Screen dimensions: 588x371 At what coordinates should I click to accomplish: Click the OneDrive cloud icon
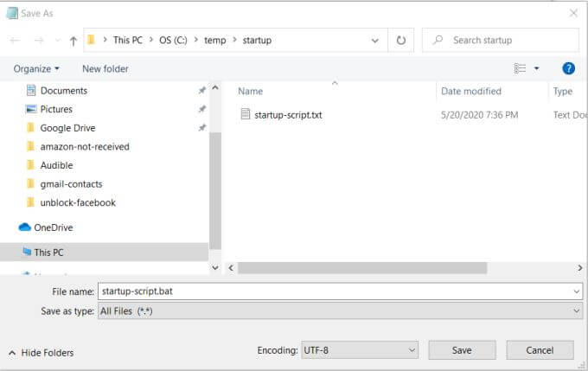click(x=24, y=227)
